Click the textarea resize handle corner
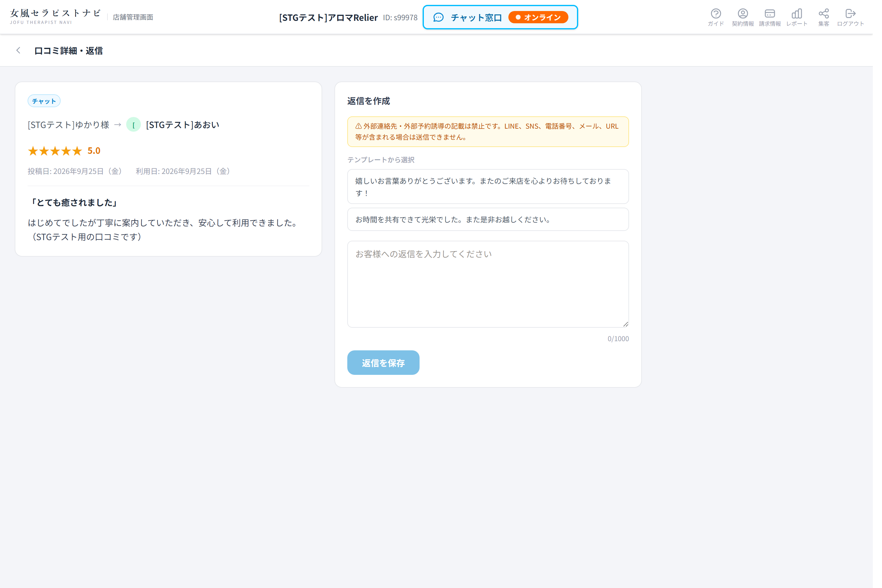882x588 pixels. (x=632, y=327)
